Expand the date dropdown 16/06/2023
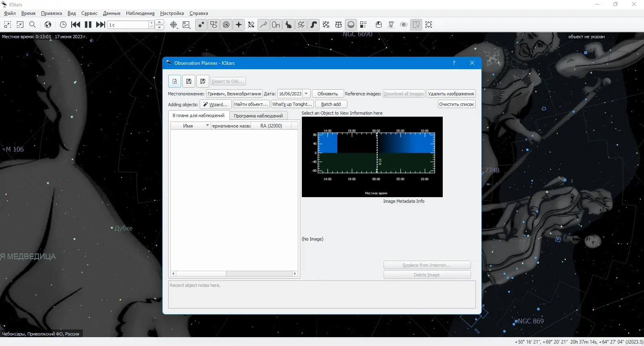Viewport: 644px width, 346px height. point(306,94)
